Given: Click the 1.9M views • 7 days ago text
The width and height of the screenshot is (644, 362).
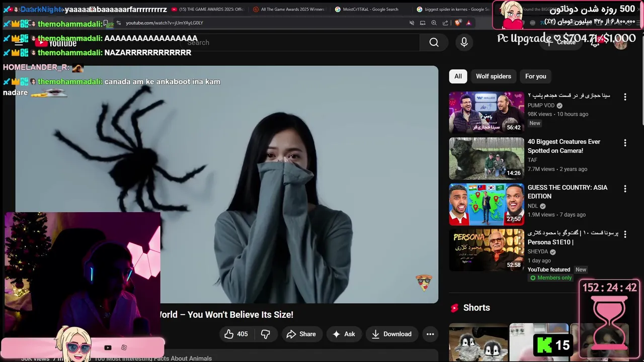Looking at the screenshot, I should (x=556, y=215).
